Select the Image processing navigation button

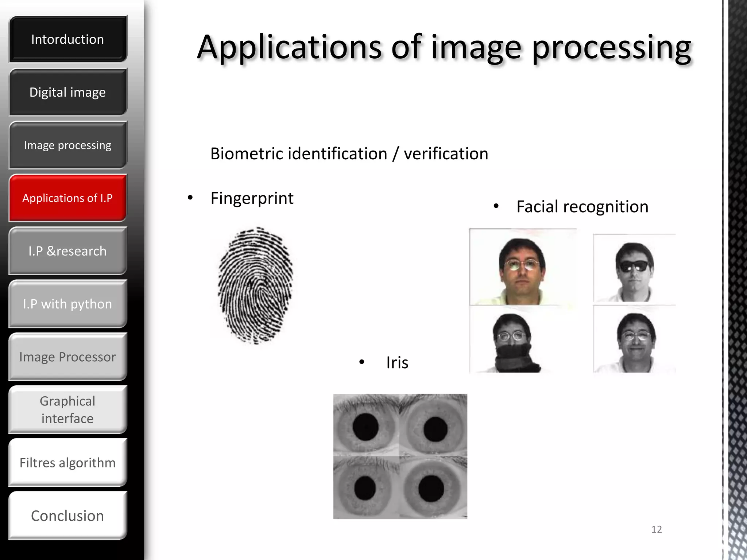pos(68,145)
